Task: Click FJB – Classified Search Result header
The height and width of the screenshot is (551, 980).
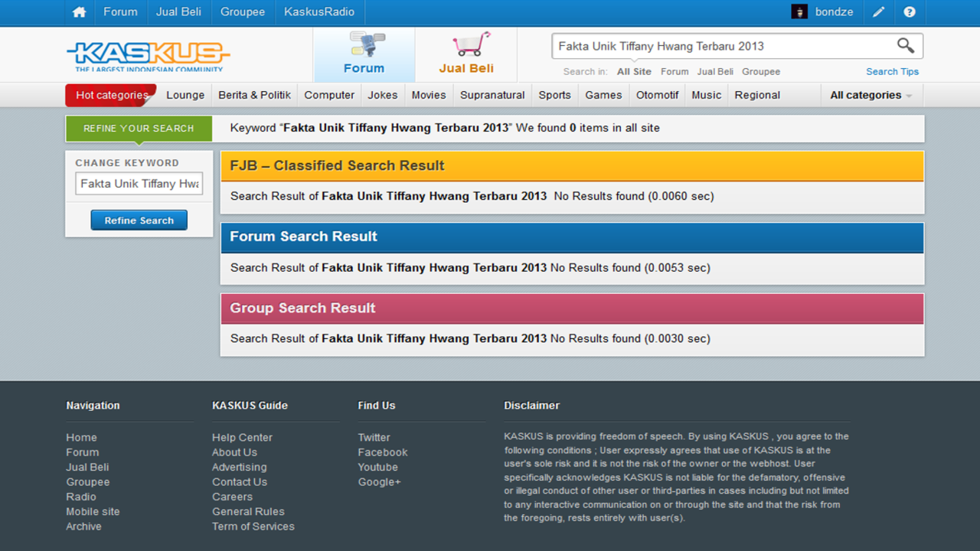Action: click(x=572, y=166)
